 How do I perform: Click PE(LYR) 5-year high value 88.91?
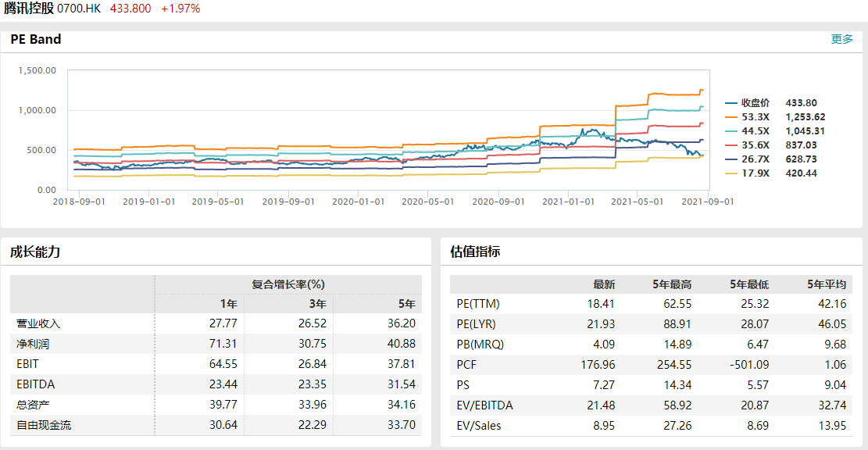[677, 324]
